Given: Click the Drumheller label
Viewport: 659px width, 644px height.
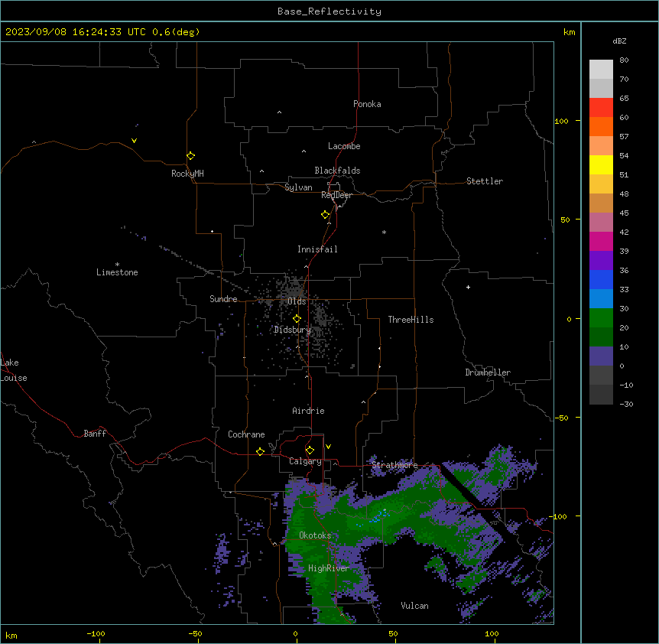Looking at the screenshot, I should 488,372.
